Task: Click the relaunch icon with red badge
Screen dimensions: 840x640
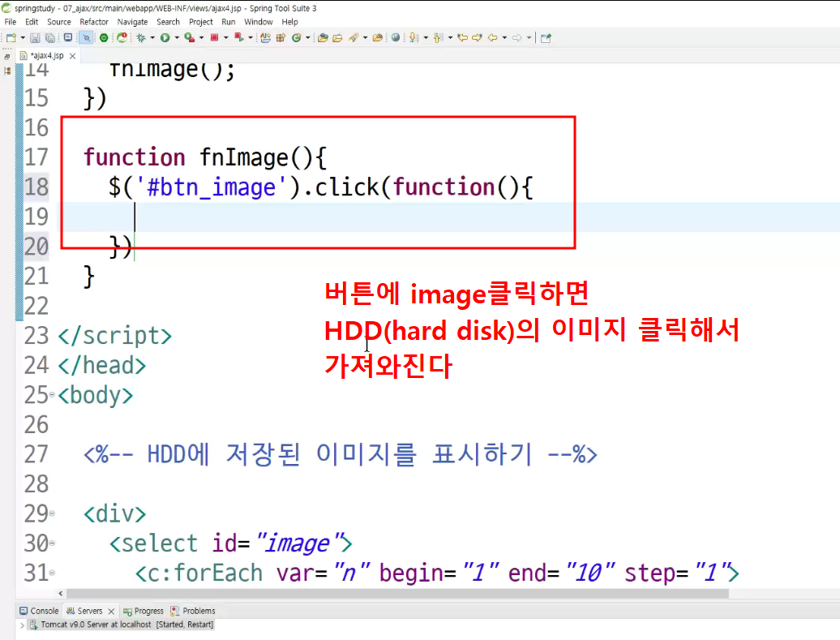Action: (122, 37)
